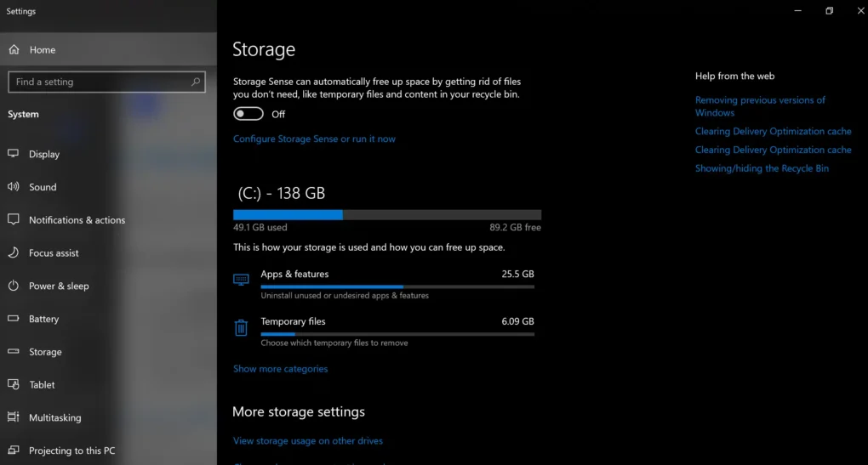Turn on the Storage Sense toggle
Viewport: 868px width, 465px height.
pos(248,114)
